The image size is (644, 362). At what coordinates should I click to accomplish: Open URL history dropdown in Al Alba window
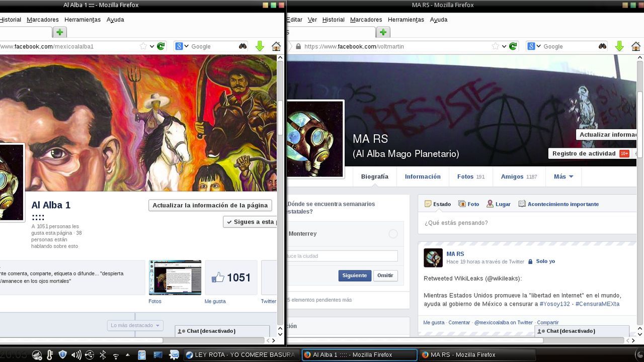(151, 46)
